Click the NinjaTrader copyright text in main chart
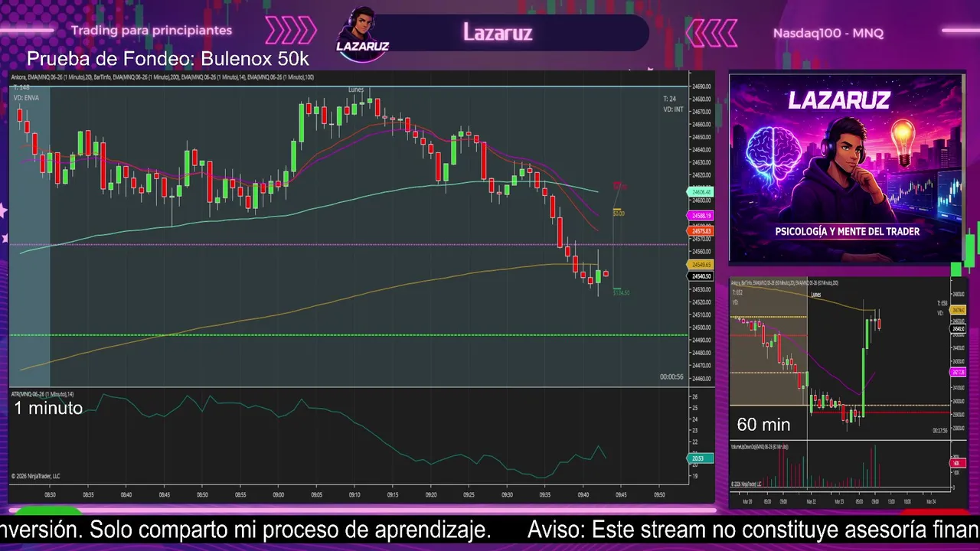This screenshot has height=551, width=980. 36,476
